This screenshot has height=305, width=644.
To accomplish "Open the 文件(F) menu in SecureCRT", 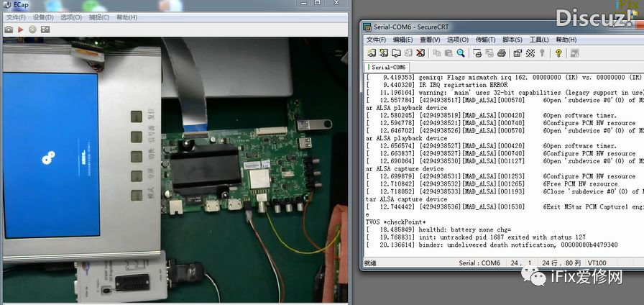I will [x=376, y=40].
